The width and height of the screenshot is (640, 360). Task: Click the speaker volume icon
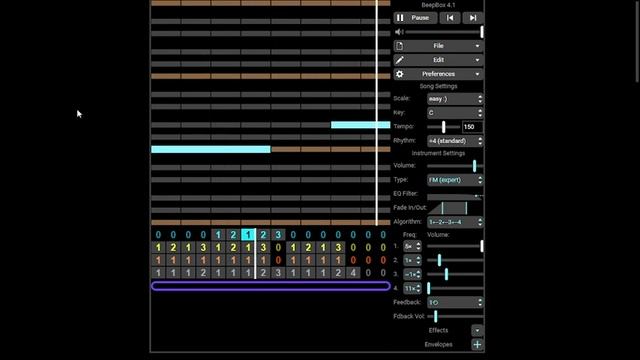(399, 32)
